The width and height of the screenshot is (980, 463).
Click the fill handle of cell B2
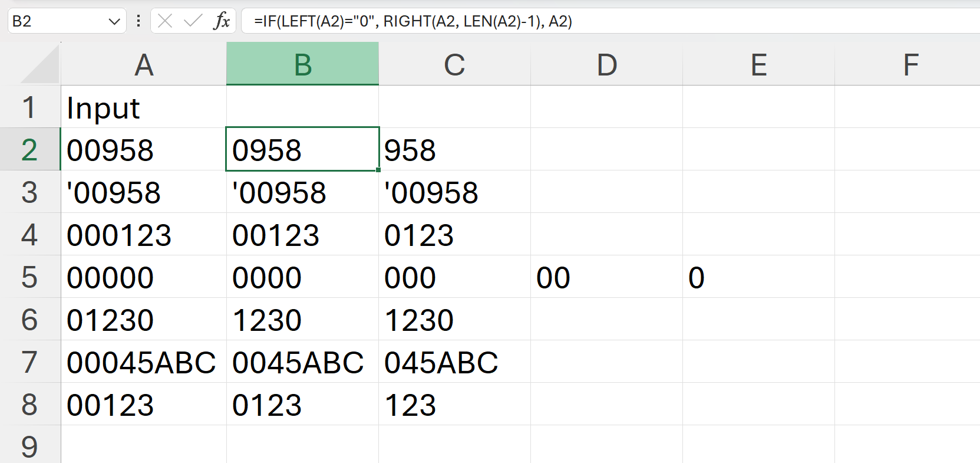378,170
